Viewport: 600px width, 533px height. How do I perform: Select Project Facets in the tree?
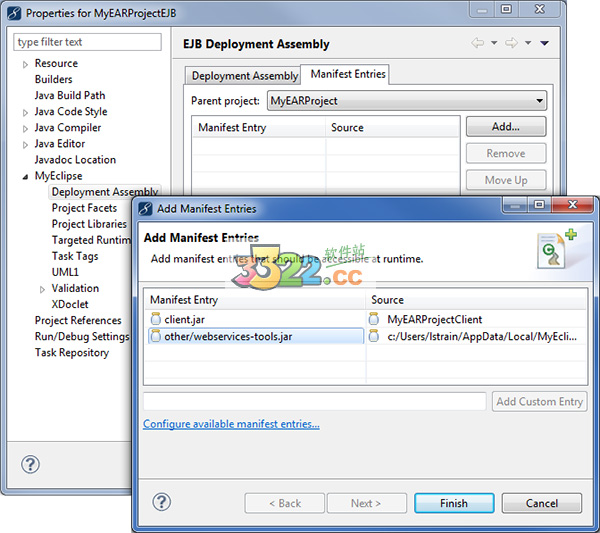point(84,208)
